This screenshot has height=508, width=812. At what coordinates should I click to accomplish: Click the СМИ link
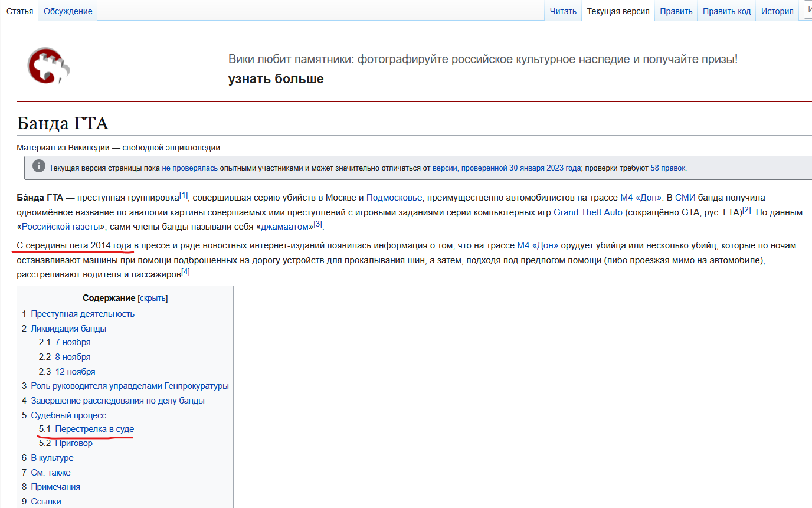685,198
